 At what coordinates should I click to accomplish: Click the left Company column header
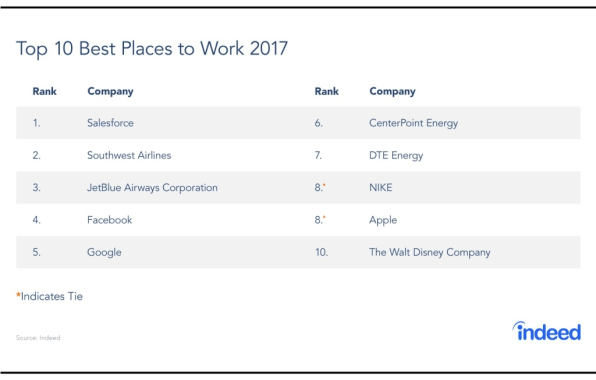(110, 92)
